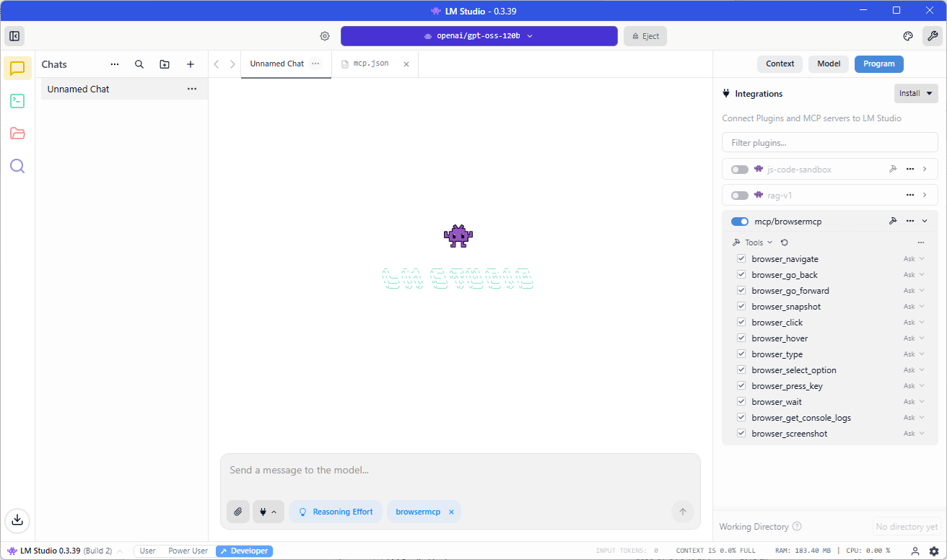Refresh the browsermcp tools list
Image resolution: width=947 pixels, height=560 pixels.
click(x=785, y=242)
